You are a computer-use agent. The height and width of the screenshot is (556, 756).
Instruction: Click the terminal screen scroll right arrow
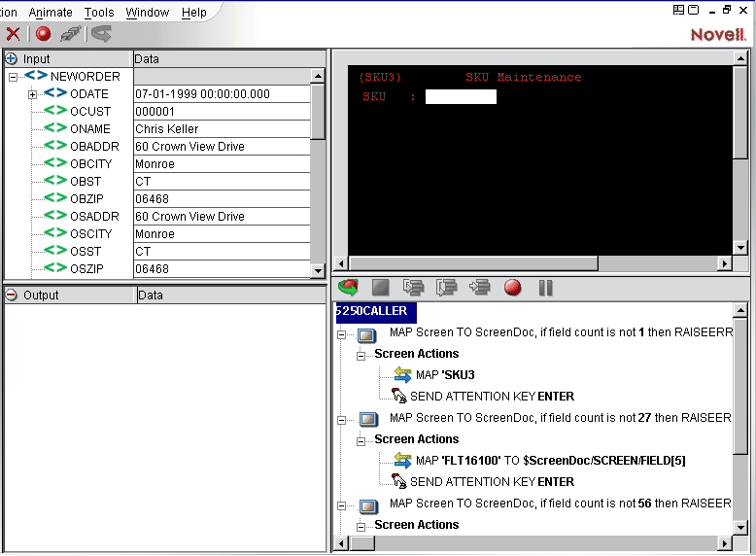(724, 263)
